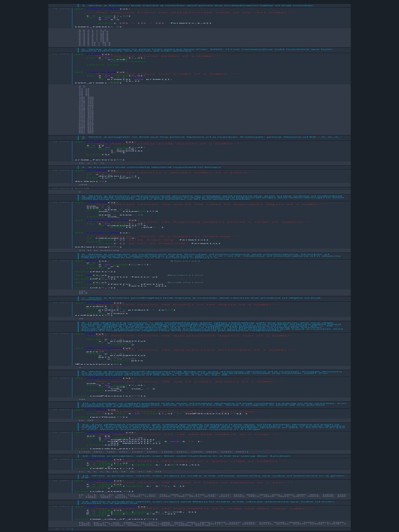Click the question 13 map cube elements heading

tap(212, 477)
